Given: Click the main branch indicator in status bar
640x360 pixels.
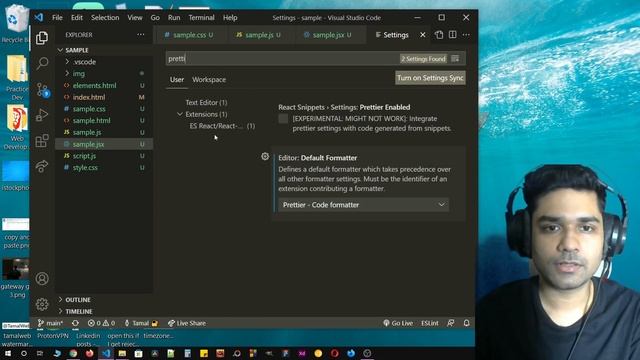Looking at the screenshot, I should click(50, 323).
